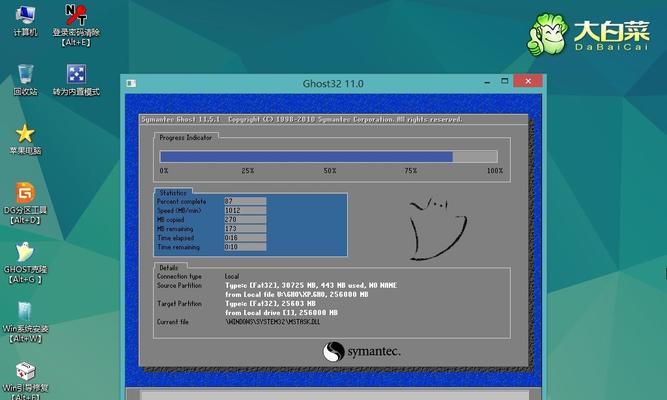Minimize the Ghost32 window
667x400 pixels.
tap(487, 82)
